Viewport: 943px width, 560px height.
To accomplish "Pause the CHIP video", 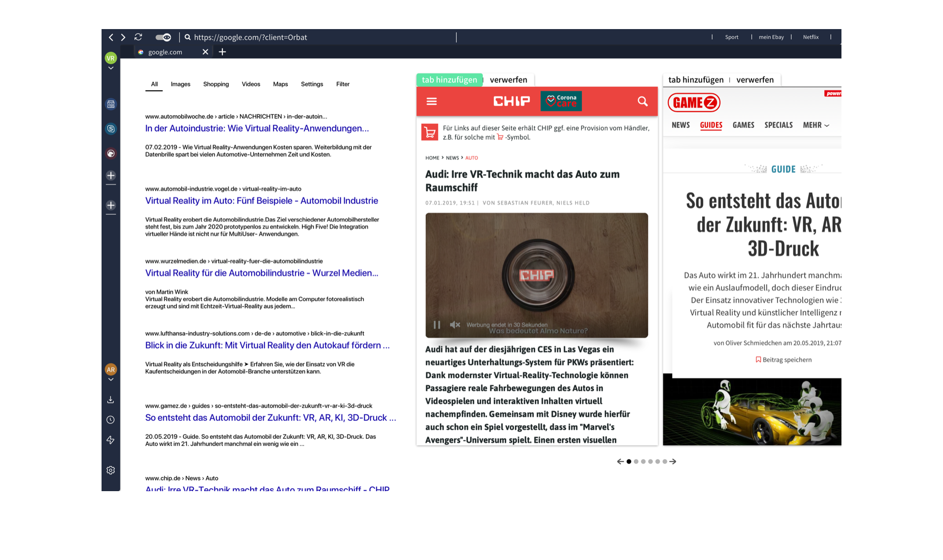I will coord(437,325).
